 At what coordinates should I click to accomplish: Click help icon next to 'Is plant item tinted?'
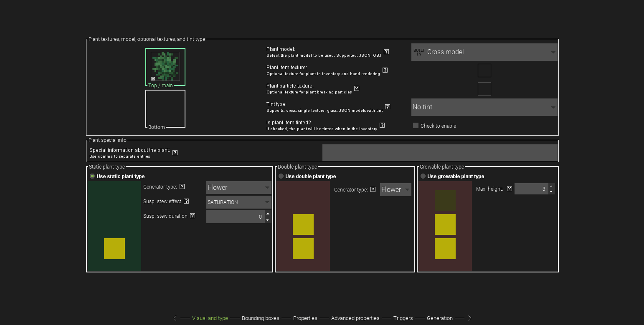tap(382, 125)
